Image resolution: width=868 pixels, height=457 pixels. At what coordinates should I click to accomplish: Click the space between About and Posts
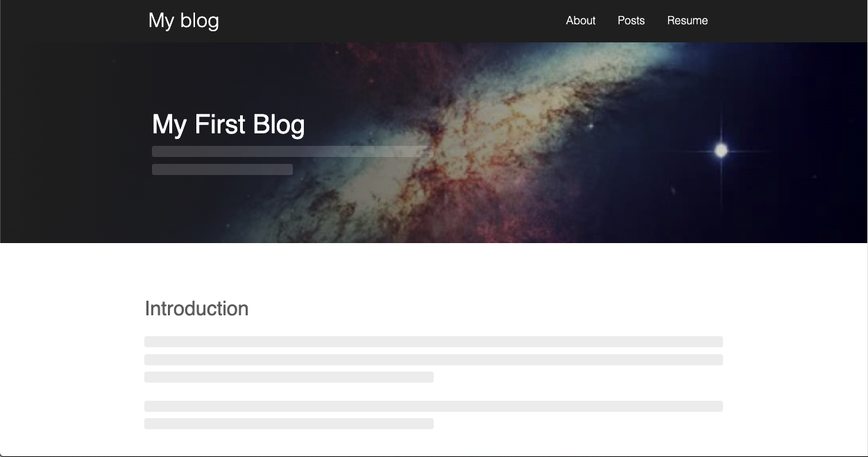(x=606, y=21)
